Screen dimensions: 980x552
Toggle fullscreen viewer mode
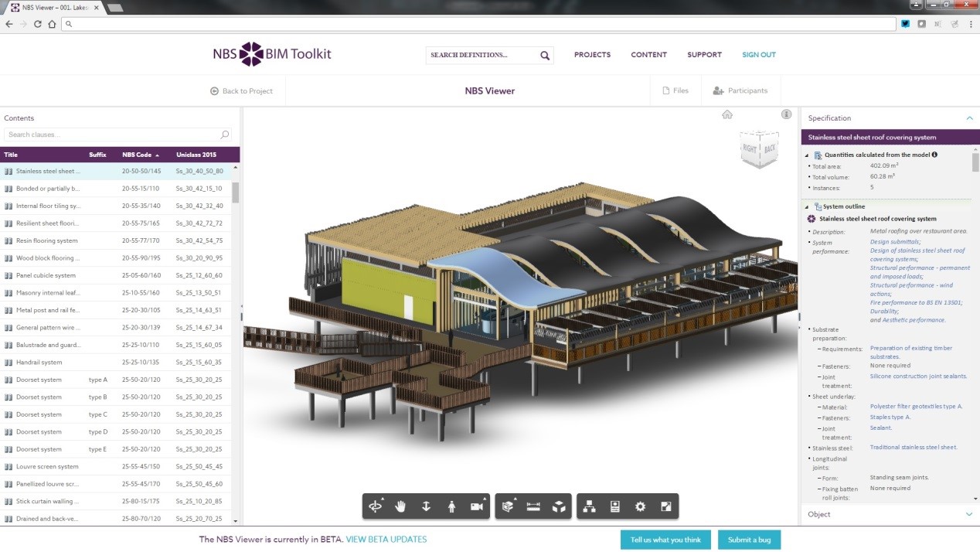coord(666,506)
